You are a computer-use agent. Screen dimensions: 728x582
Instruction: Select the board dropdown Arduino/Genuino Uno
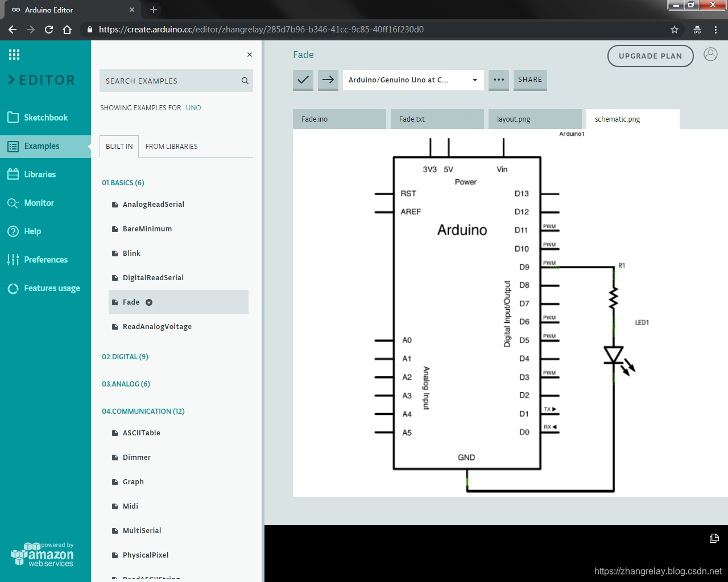(x=413, y=80)
